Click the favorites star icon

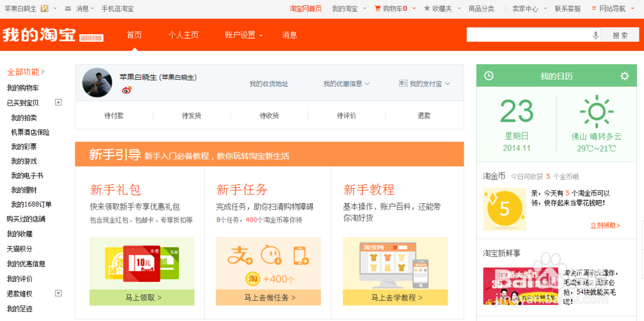pyautogui.click(x=427, y=8)
